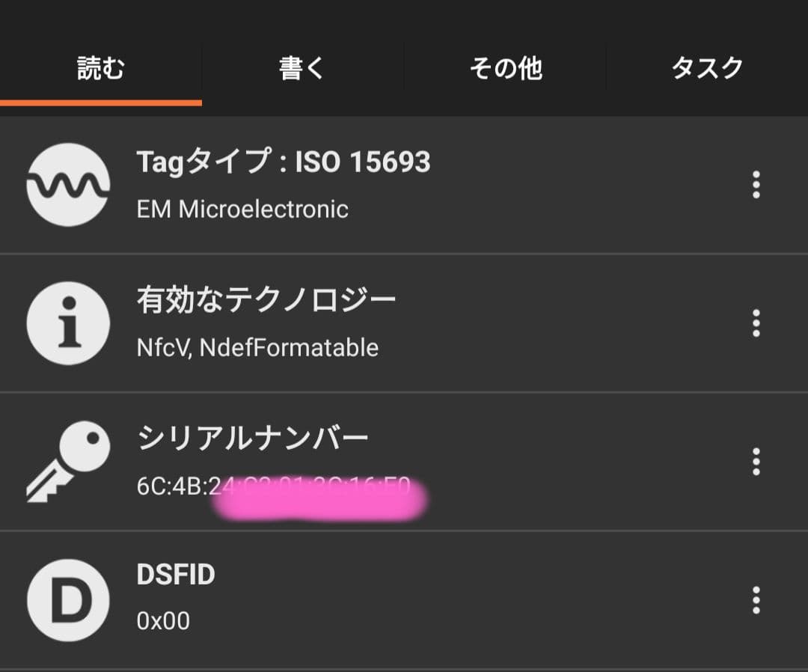The width and height of the screenshot is (808, 672).
Task: Stay on the 読む tab
Action: [x=101, y=67]
